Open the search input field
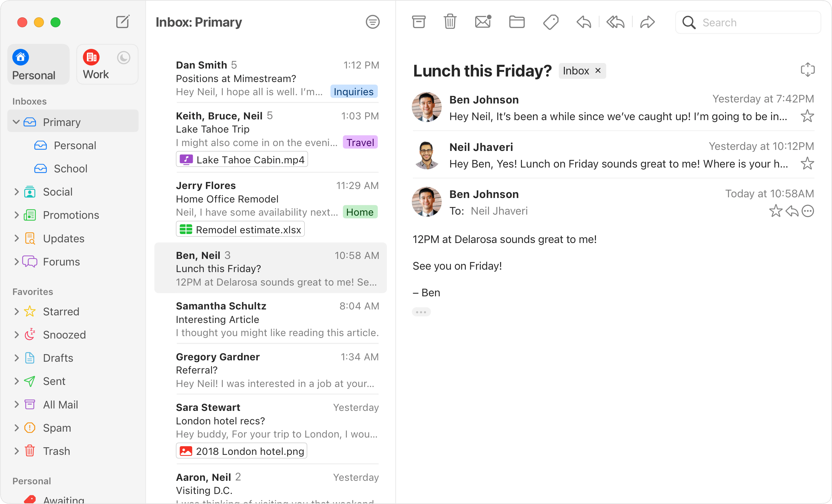This screenshot has height=504, width=832. pos(750,22)
